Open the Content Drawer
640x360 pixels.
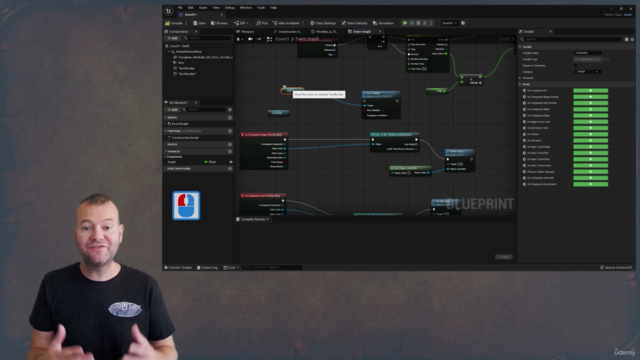(178, 268)
